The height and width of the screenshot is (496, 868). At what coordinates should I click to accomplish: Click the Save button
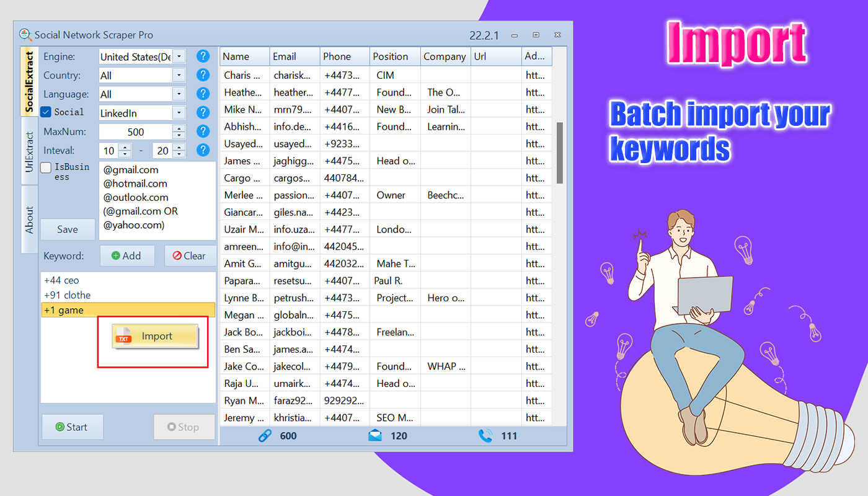(67, 229)
